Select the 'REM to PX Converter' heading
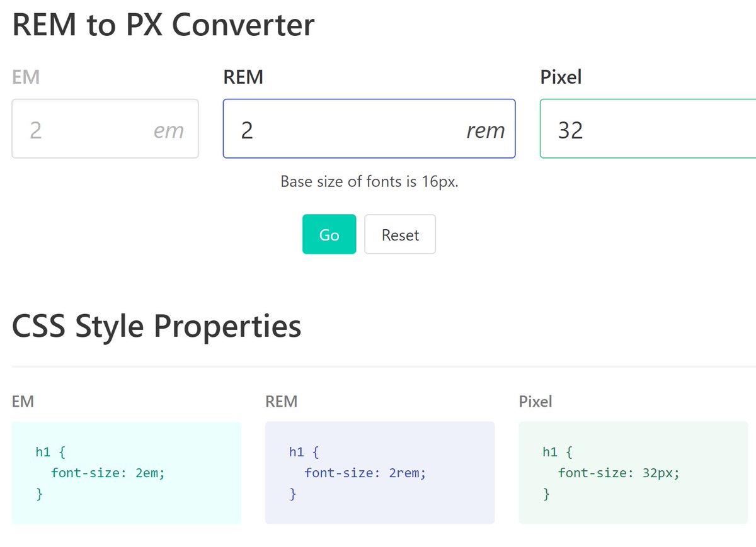The width and height of the screenshot is (756, 547). tap(163, 25)
